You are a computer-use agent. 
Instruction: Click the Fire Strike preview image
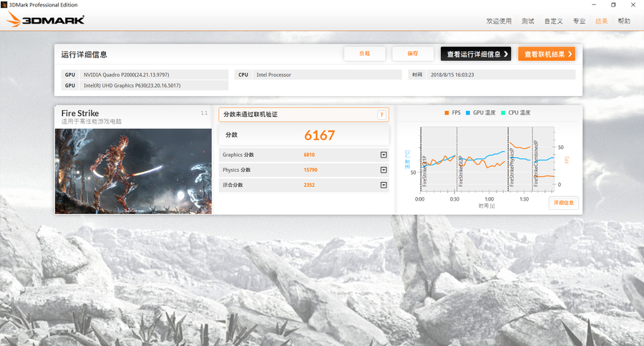pyautogui.click(x=133, y=170)
